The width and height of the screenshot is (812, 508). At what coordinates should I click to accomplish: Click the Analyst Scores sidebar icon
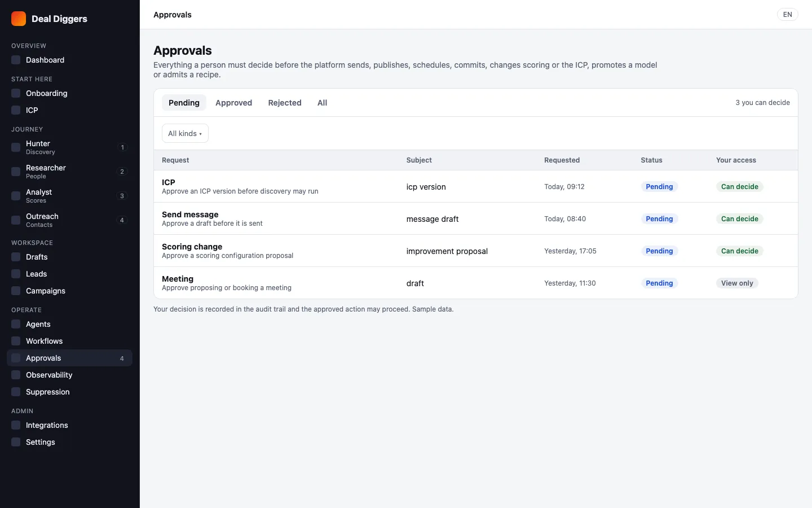pyautogui.click(x=16, y=196)
